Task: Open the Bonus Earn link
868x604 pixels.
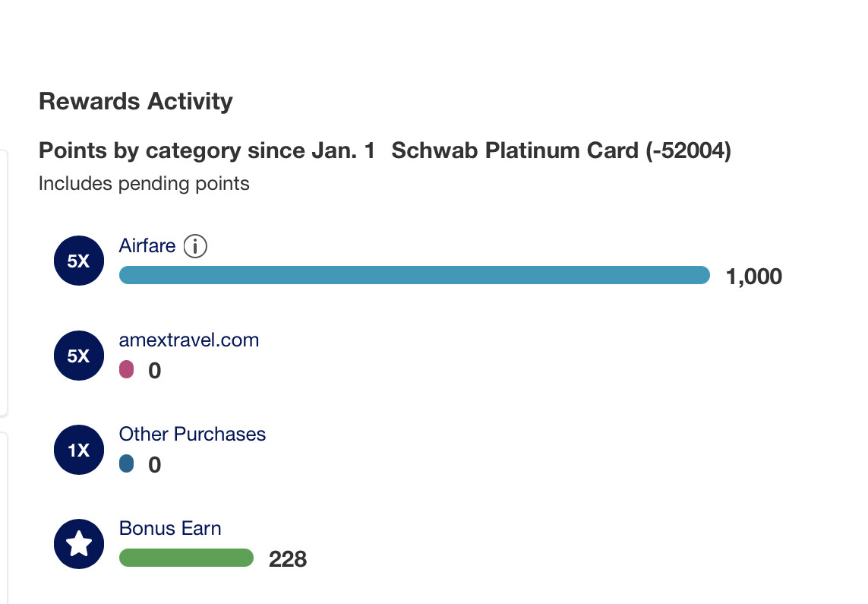Action: [x=170, y=528]
